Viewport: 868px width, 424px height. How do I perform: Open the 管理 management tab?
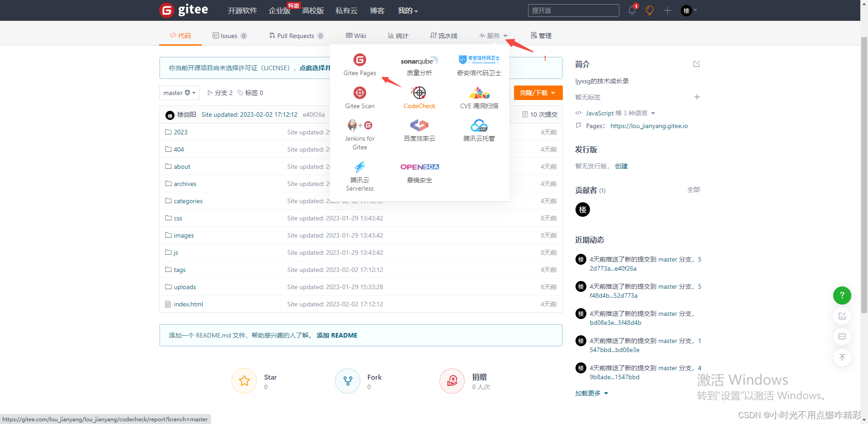pyautogui.click(x=541, y=36)
